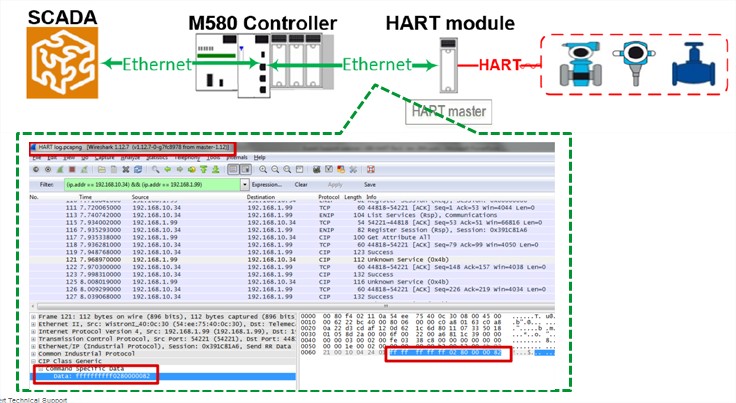Image resolution: width=736 pixels, height=403 pixels.
Task: Go back in packet history arrow
Action: pyautogui.click(x=168, y=169)
